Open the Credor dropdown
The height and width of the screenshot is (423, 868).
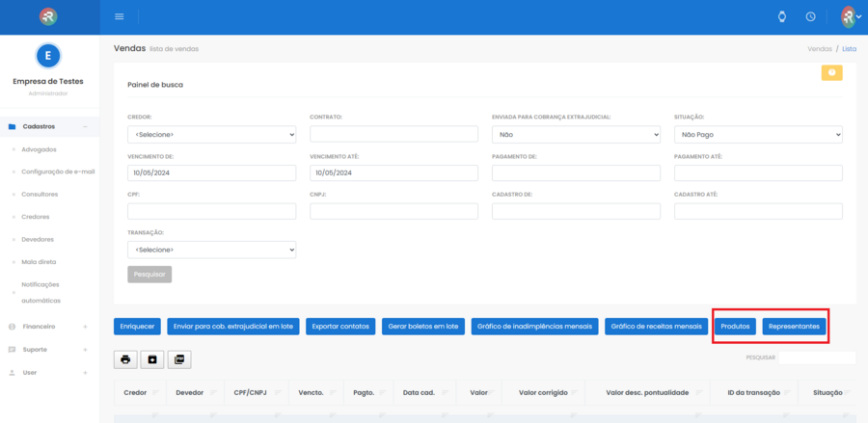(211, 134)
